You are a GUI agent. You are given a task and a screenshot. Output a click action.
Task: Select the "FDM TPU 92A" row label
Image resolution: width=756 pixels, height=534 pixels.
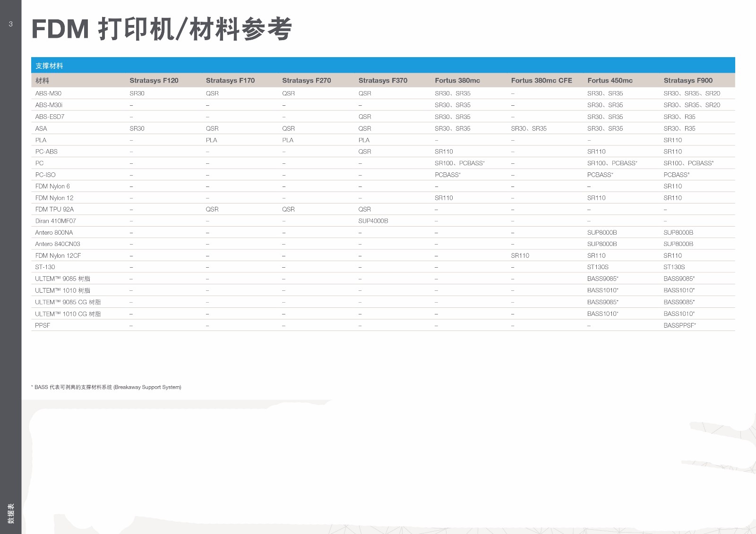coord(54,209)
